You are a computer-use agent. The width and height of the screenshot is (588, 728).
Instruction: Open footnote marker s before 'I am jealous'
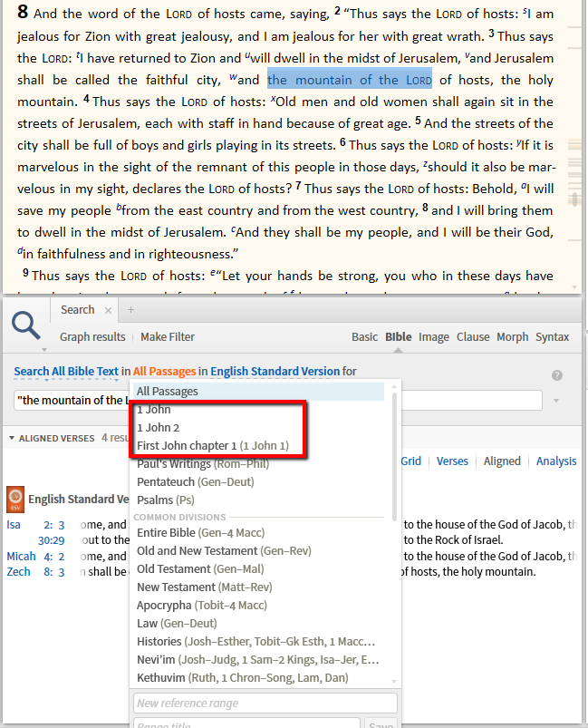click(525, 11)
